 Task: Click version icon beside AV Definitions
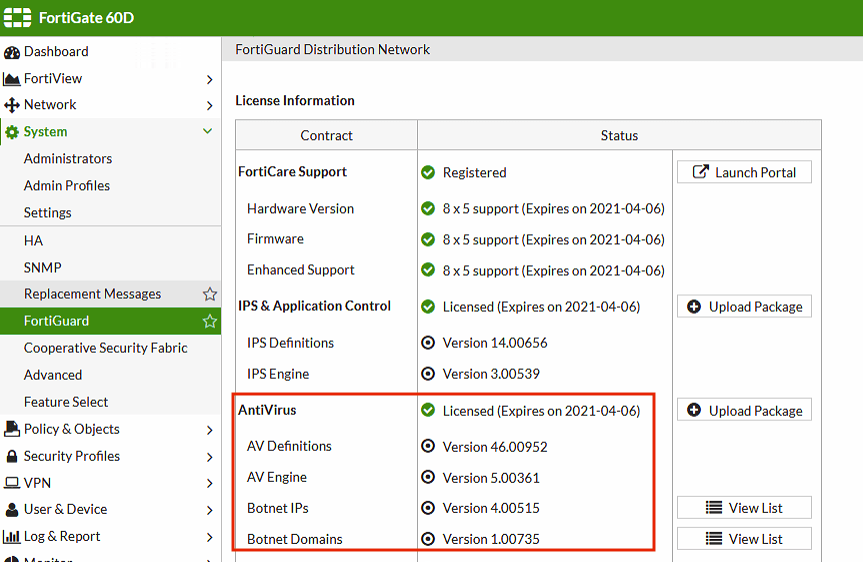click(x=428, y=446)
